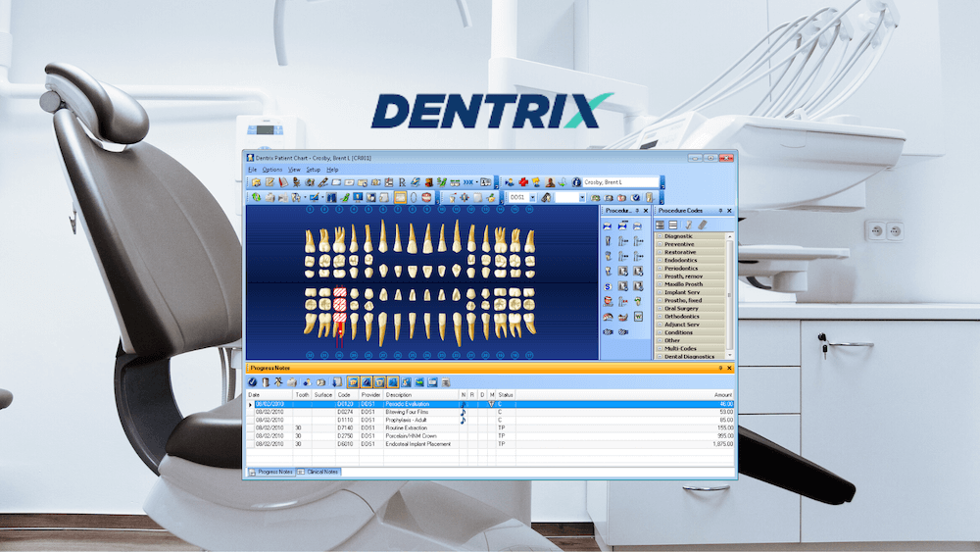980x552 pixels.
Task: Click the Multi-Codes category label
Action: [680, 348]
